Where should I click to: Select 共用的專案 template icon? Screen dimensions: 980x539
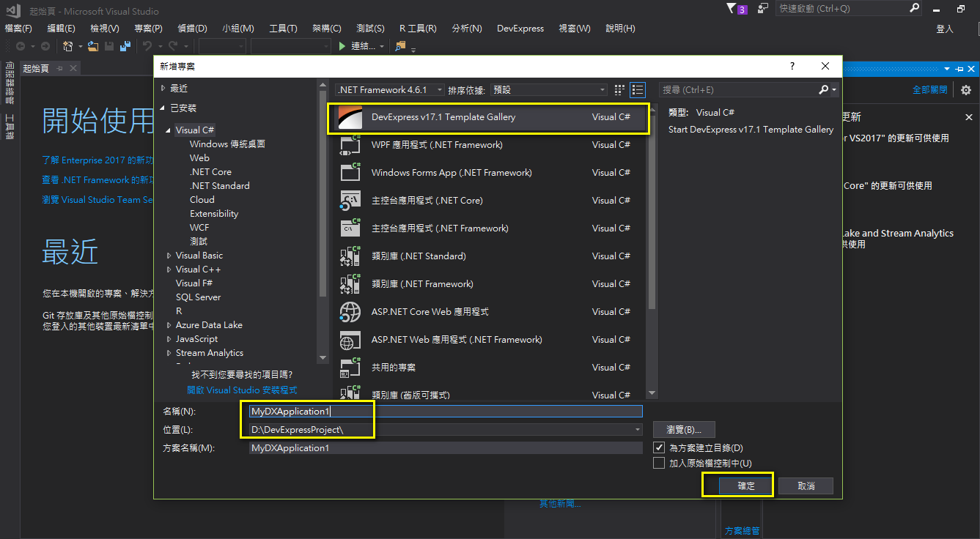click(x=350, y=368)
